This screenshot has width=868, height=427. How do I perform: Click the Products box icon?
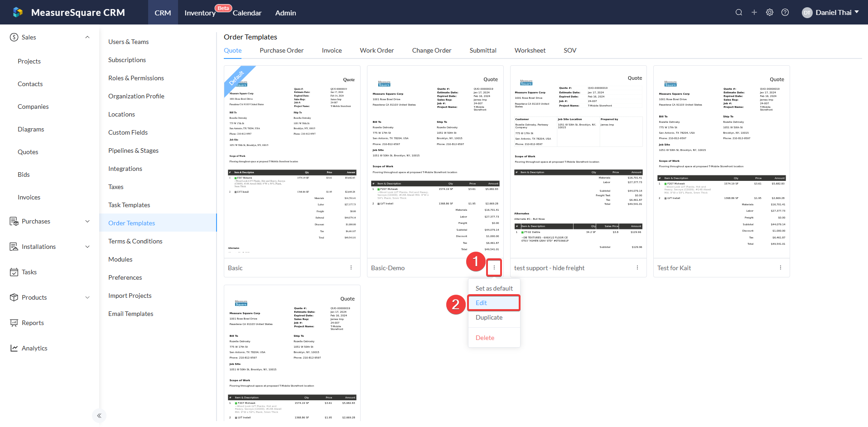tap(14, 297)
